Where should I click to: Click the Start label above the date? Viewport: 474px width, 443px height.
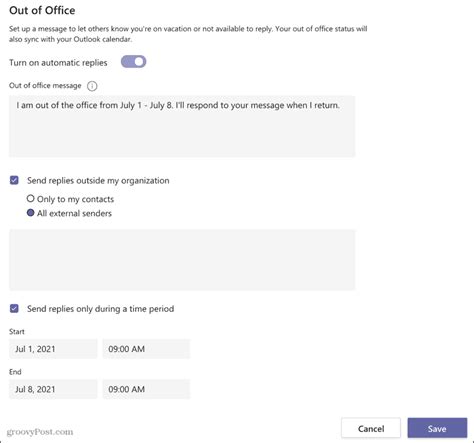point(17,332)
